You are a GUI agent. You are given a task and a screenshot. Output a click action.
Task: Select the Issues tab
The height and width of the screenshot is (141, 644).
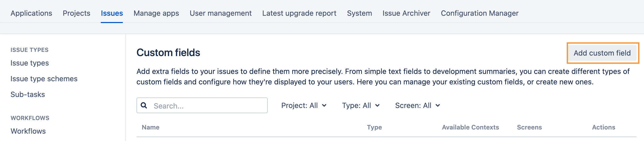(112, 13)
